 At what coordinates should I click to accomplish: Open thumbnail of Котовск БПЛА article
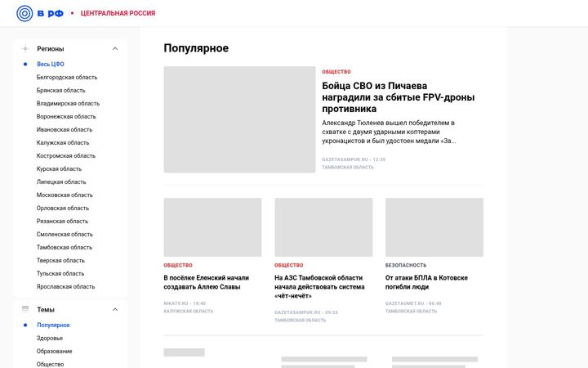pos(434,227)
